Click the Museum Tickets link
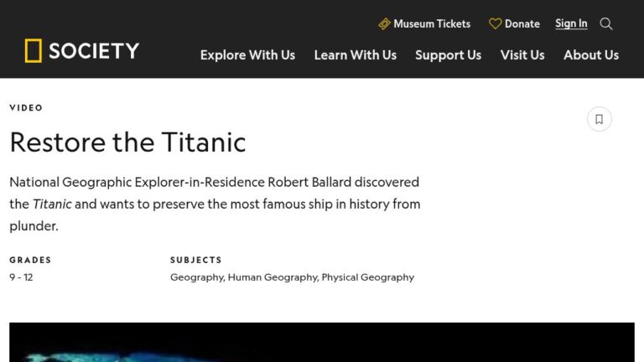This screenshot has height=362, width=644. (424, 23)
